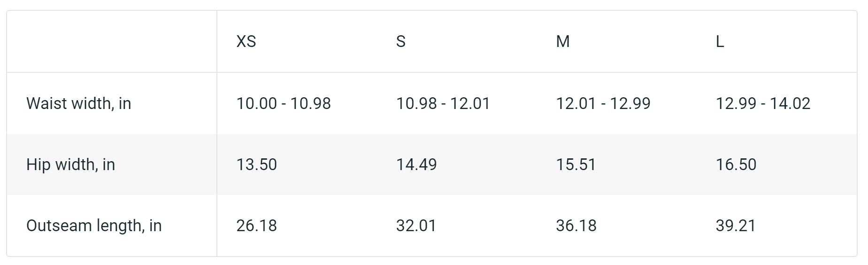The width and height of the screenshot is (868, 265).
Task: Click outseam length value 39.21
Action: pos(736,226)
